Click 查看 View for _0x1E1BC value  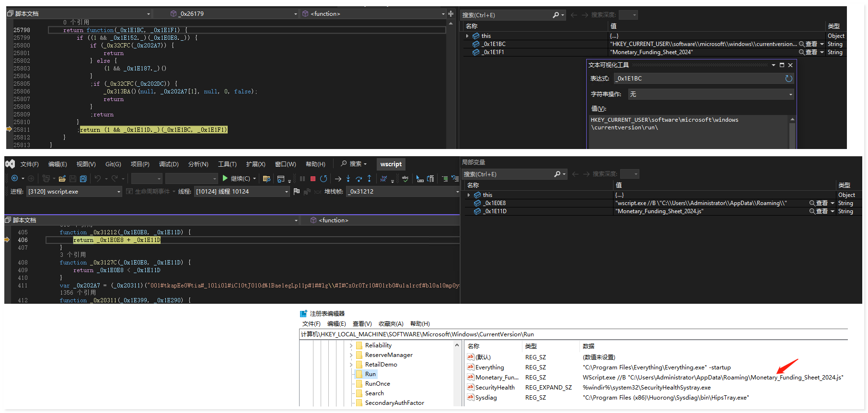[x=810, y=44]
